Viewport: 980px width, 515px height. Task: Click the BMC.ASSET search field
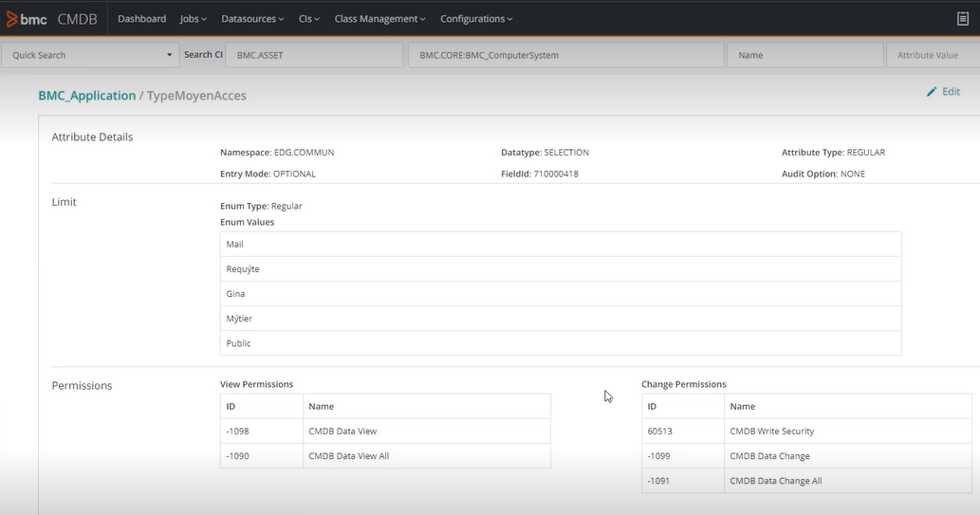pyautogui.click(x=314, y=55)
